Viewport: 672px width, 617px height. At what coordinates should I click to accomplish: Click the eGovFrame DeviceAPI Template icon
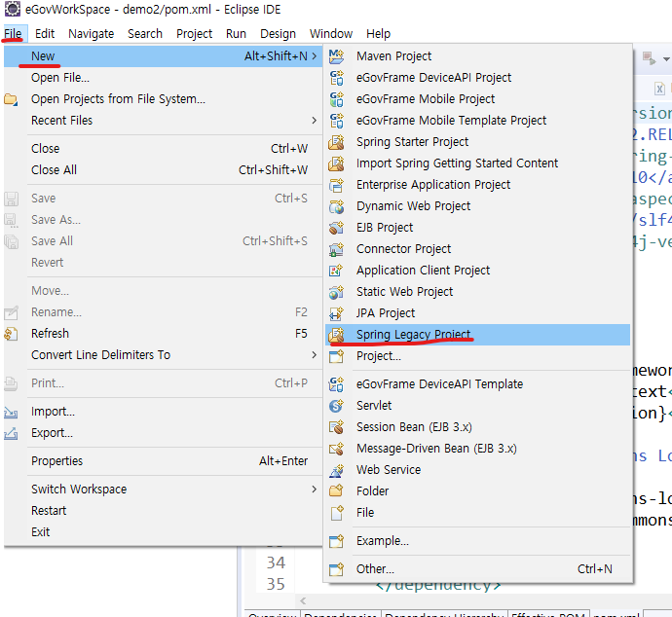[x=336, y=384]
